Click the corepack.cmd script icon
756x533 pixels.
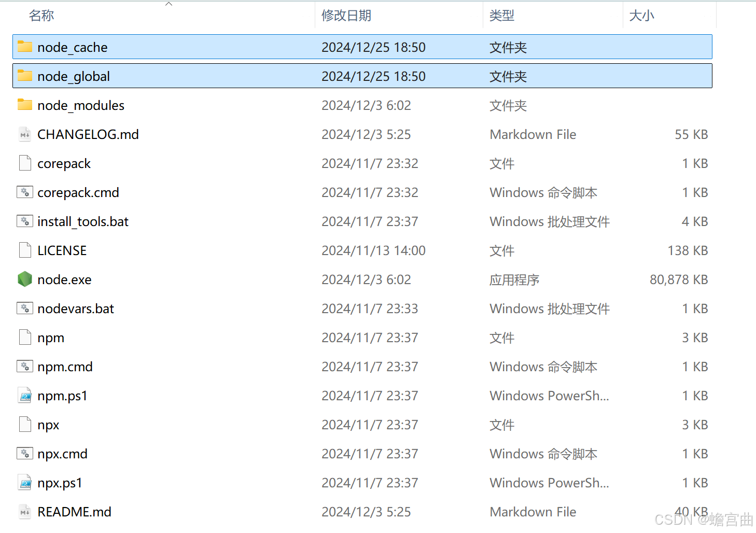[25, 192]
